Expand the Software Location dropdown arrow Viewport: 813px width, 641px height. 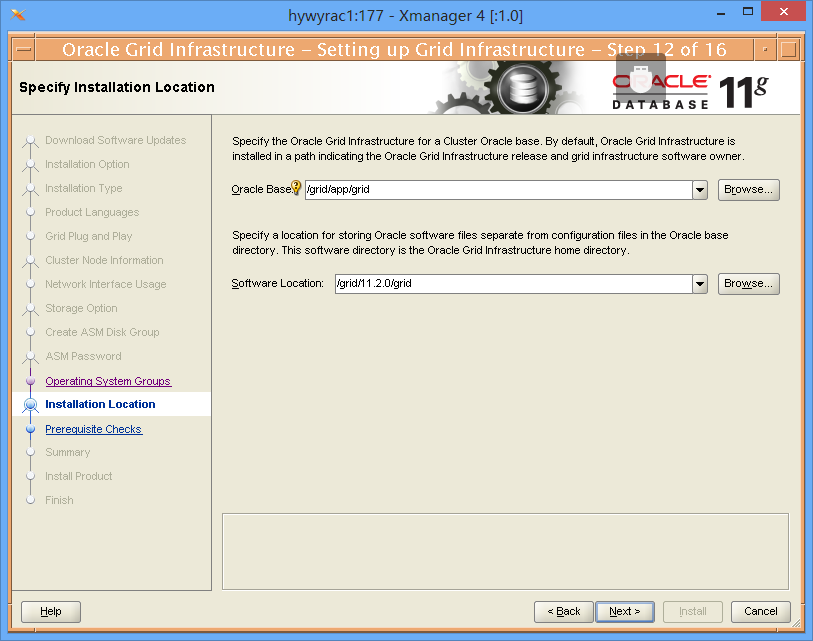700,284
